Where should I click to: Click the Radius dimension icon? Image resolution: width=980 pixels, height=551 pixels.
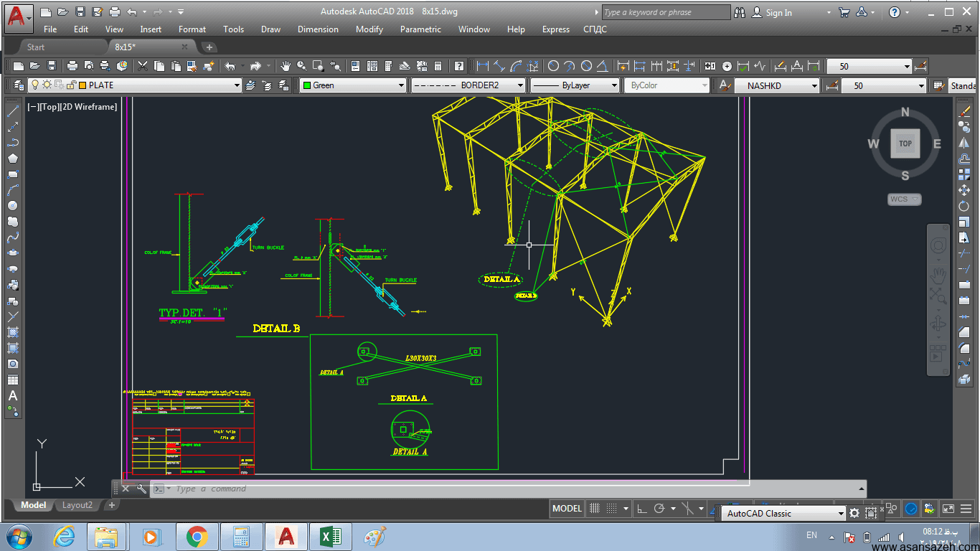click(x=553, y=66)
